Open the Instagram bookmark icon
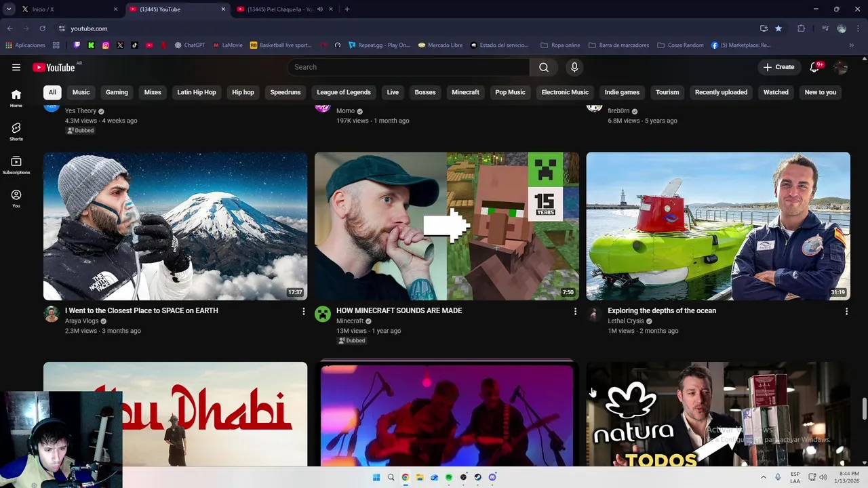This screenshot has width=868, height=488. pos(106,45)
